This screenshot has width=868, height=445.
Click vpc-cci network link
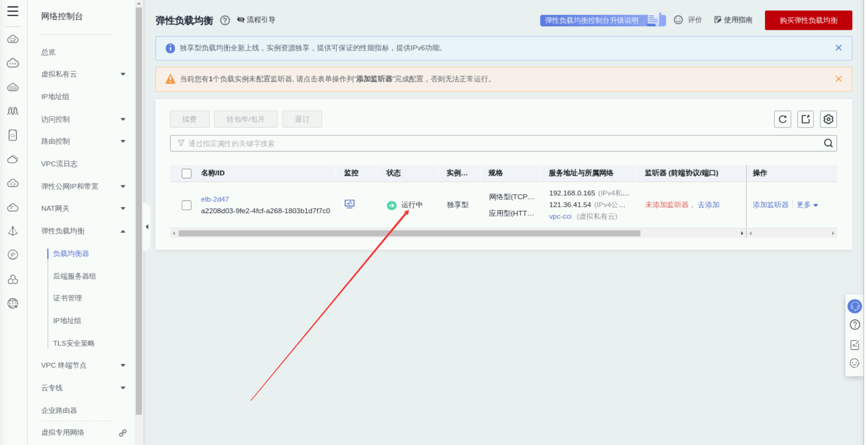pyautogui.click(x=560, y=216)
